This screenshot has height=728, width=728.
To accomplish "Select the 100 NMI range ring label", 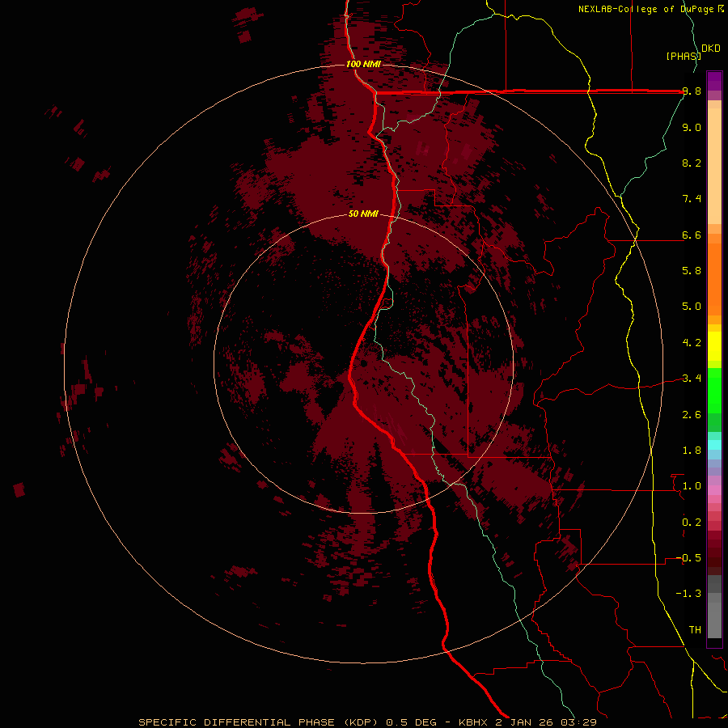I will tap(363, 64).
